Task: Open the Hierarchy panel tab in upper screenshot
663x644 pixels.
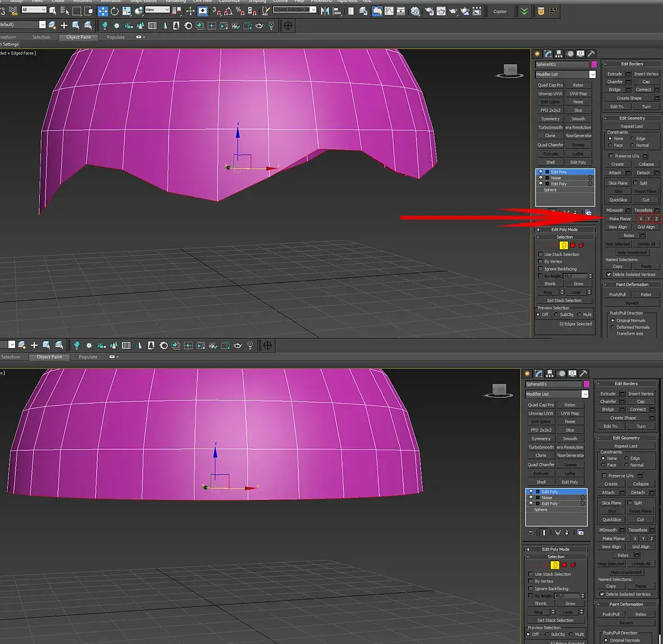Action: 559,54
